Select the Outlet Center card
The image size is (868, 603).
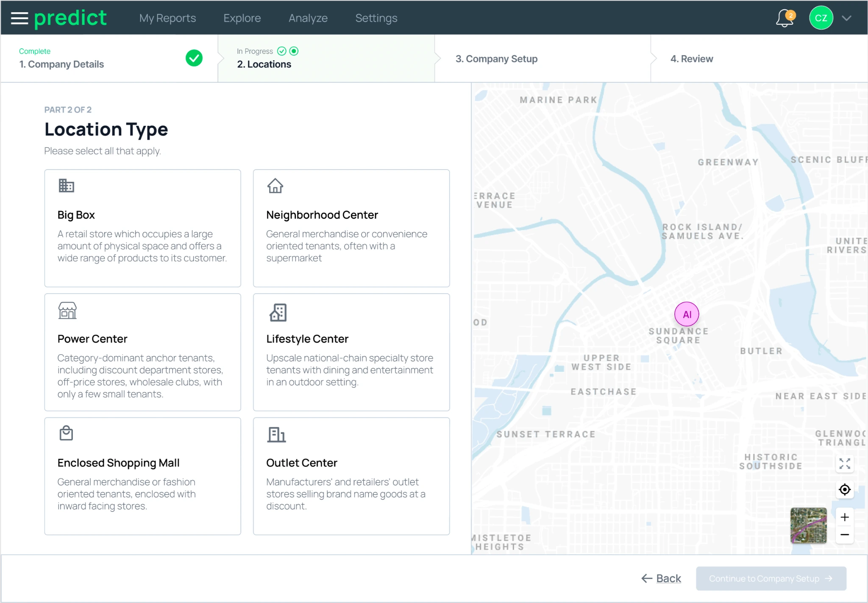[x=351, y=476]
